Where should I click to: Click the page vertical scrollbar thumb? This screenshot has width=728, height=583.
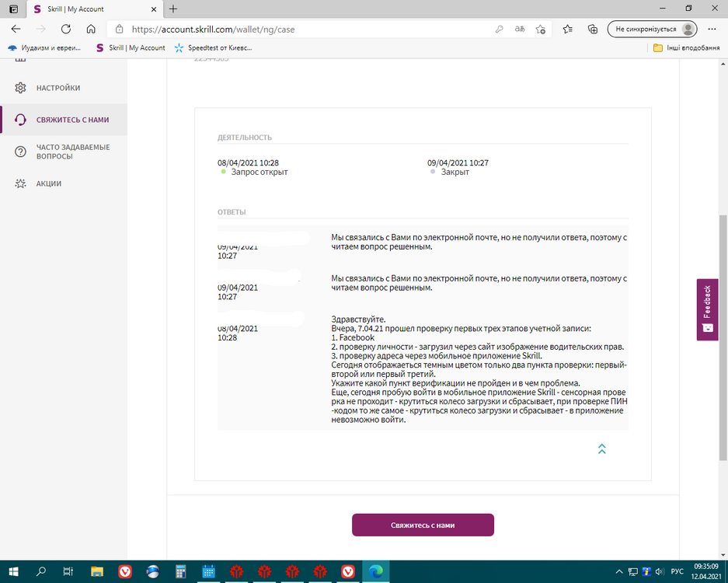coord(723,337)
